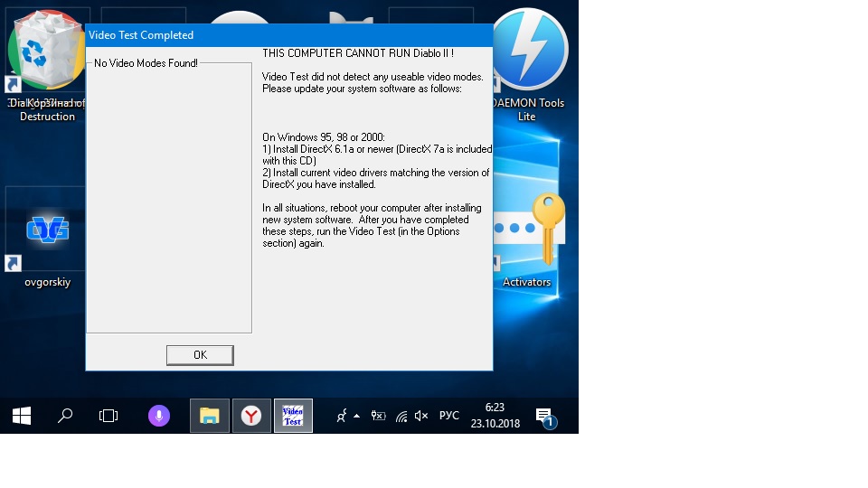
Task: Click the muted volume tray icon
Action: point(421,416)
